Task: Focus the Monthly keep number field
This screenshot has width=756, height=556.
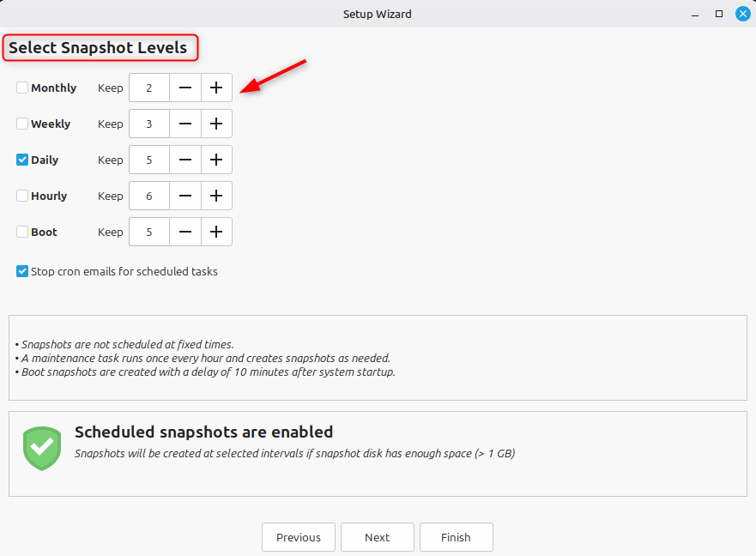Action: point(149,88)
